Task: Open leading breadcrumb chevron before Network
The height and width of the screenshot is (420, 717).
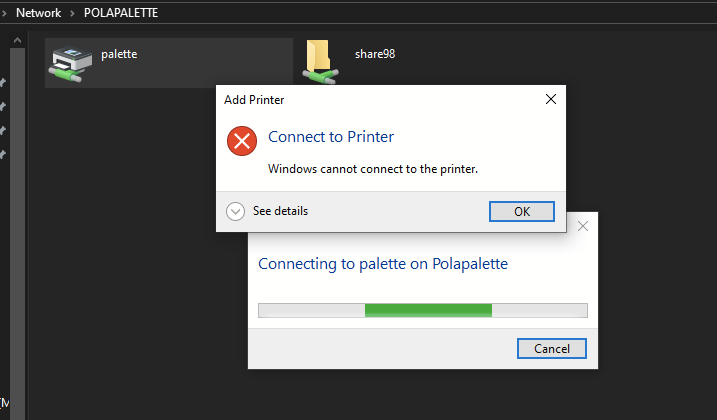Action: pyautogui.click(x=4, y=13)
